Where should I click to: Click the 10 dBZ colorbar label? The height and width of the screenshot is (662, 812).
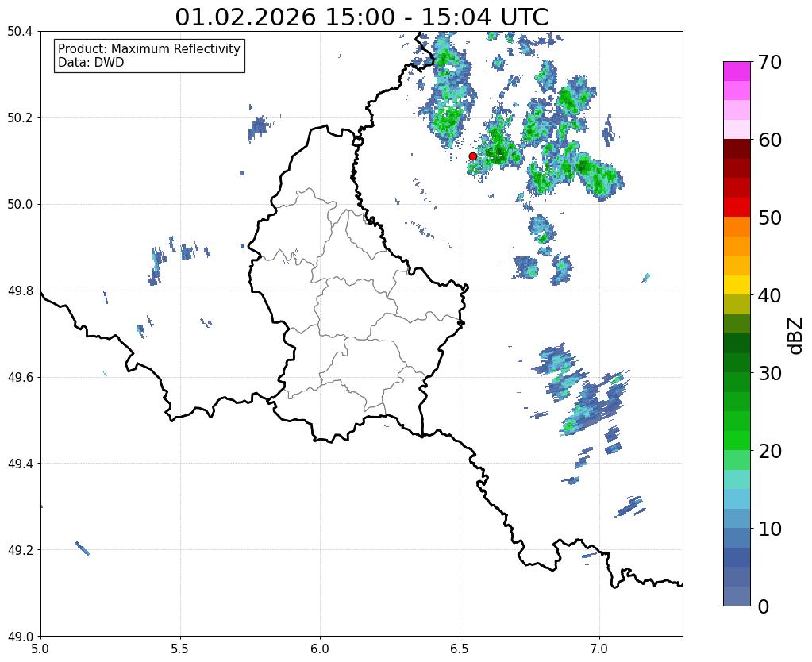[x=770, y=529]
